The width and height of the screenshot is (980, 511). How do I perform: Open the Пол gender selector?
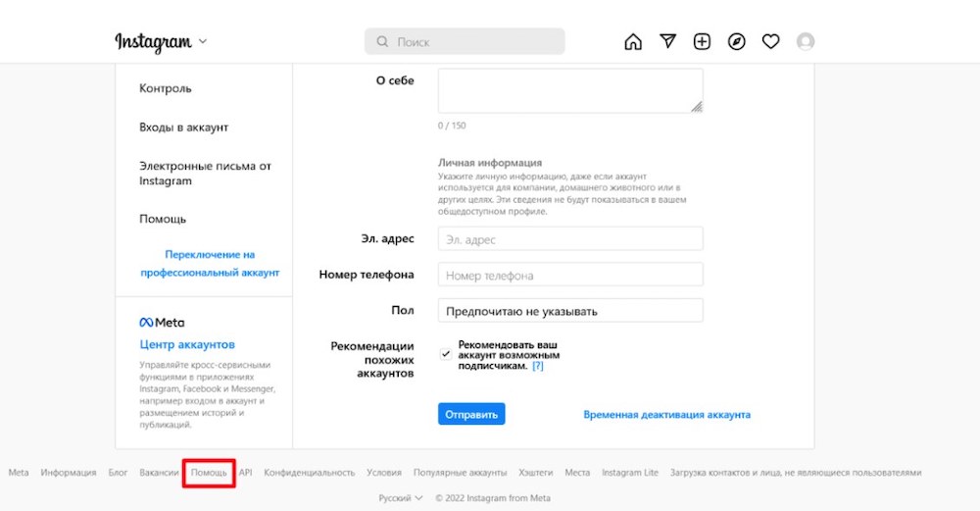click(x=570, y=311)
